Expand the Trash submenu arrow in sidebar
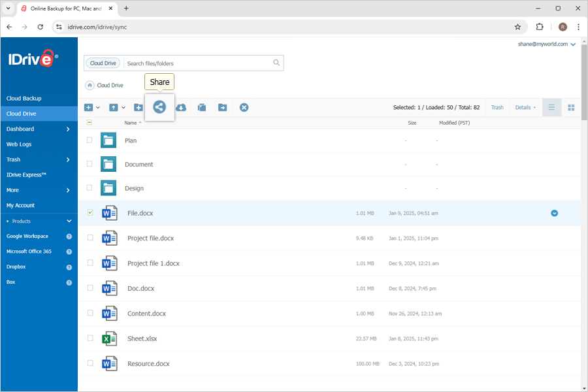 point(68,159)
